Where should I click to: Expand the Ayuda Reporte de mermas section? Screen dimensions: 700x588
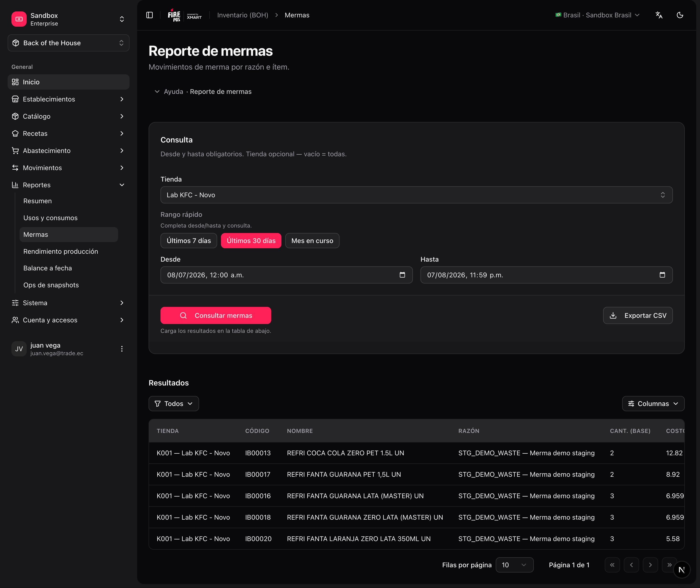[x=203, y=91]
